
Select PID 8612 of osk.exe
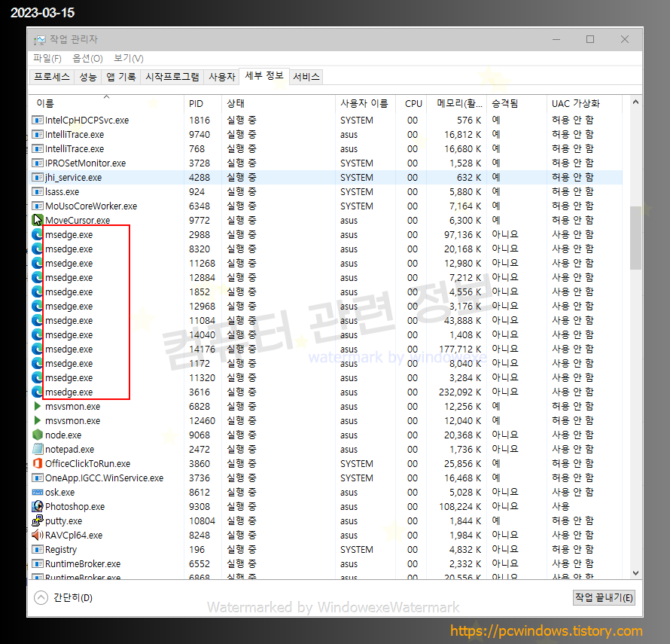[199, 492]
